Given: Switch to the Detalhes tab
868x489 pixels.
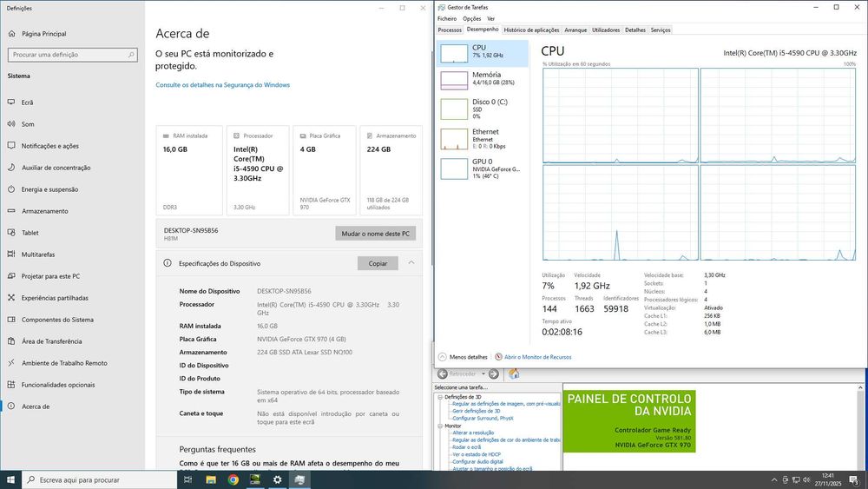Looking at the screenshot, I should pyautogui.click(x=635, y=30).
